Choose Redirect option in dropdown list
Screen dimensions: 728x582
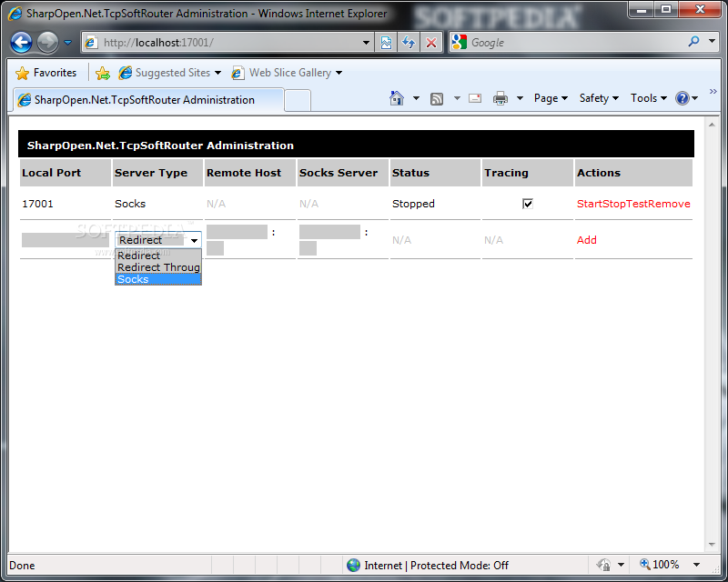(157, 256)
